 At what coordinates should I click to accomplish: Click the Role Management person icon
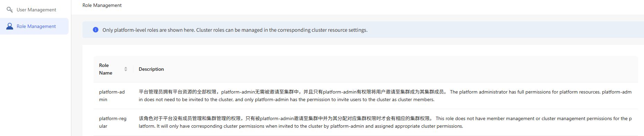coord(10,26)
